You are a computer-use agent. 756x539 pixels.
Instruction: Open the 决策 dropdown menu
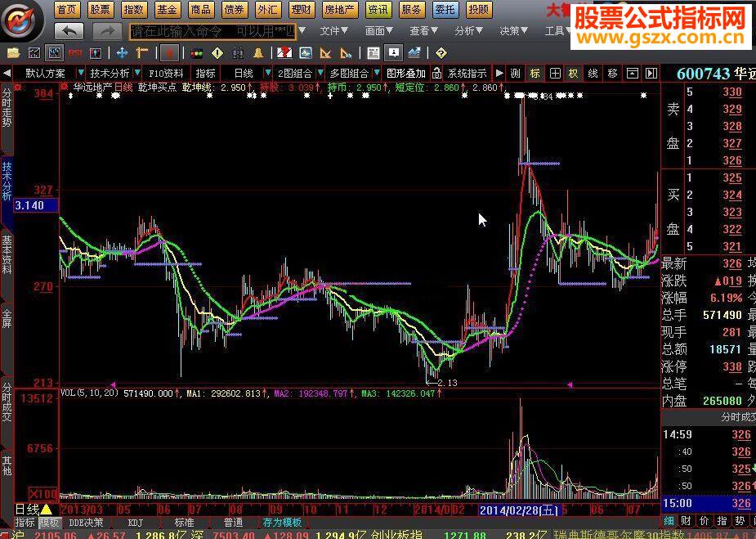[x=513, y=31]
